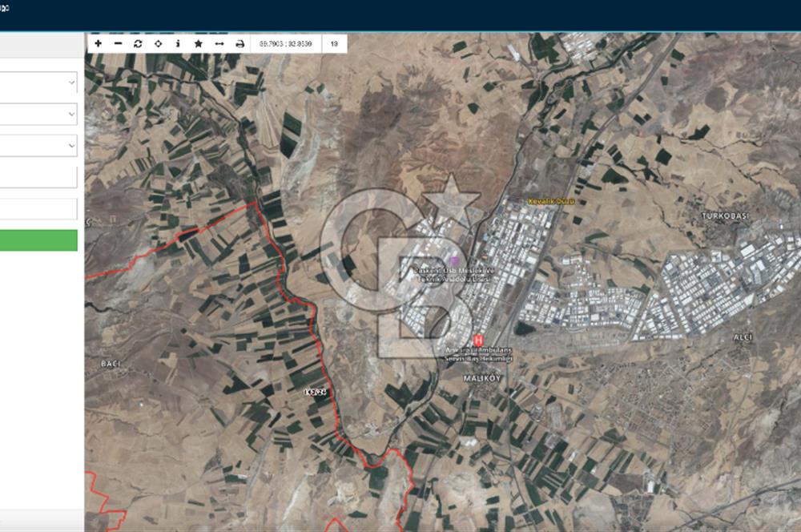Click the print map icon

tap(239, 43)
